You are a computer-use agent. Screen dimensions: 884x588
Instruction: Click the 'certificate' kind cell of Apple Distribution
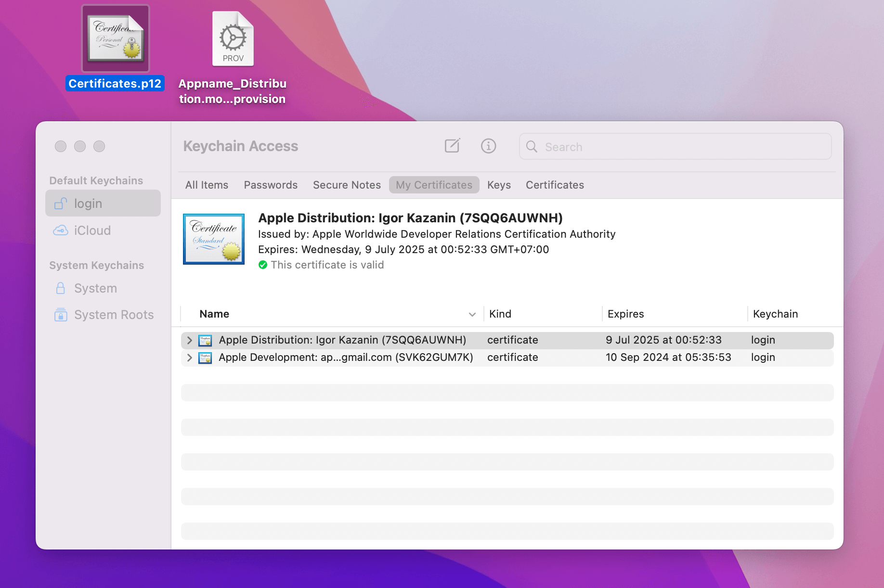(512, 340)
